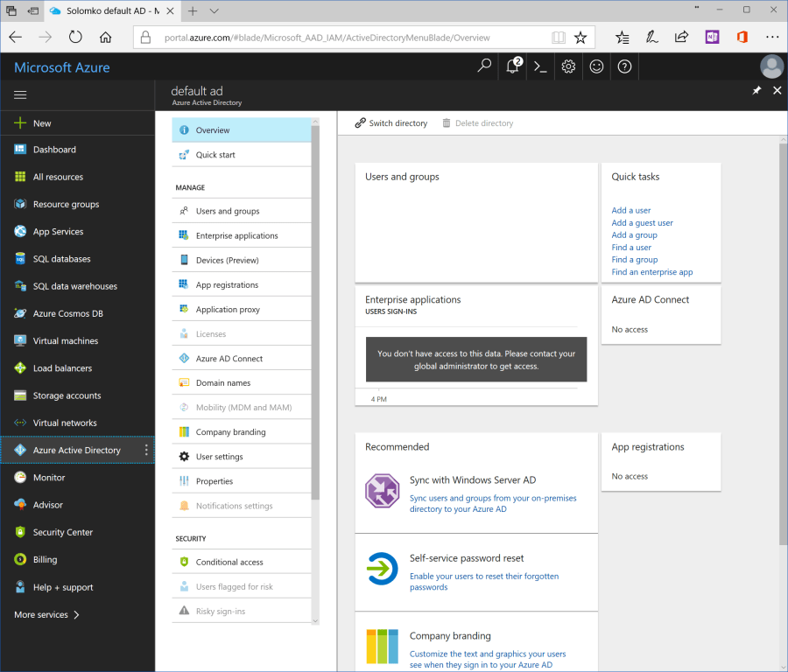Open Application proxy
The height and width of the screenshot is (672, 788).
[x=242, y=310]
